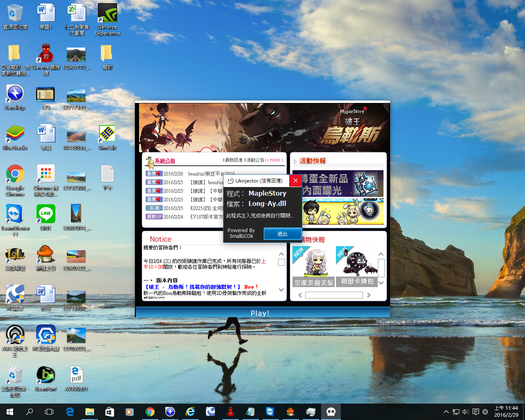Open Microsoft Edge from the taskbar
The image size is (525, 420).
[70, 412]
